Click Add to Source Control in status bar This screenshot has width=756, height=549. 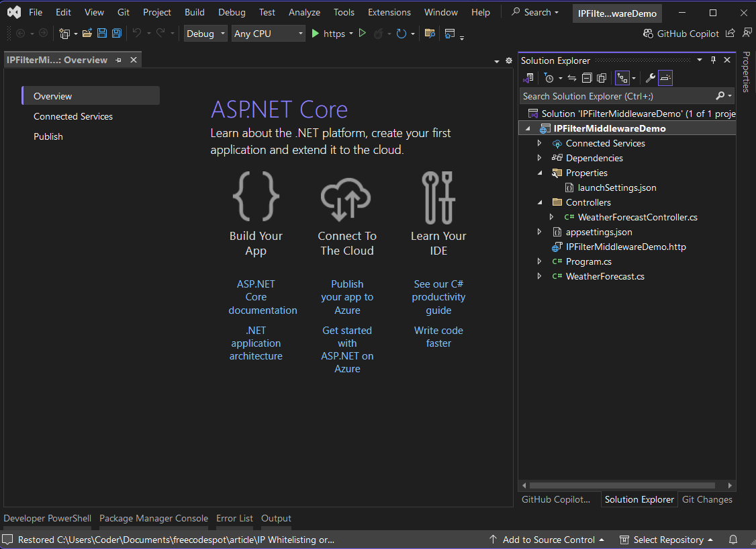point(548,540)
